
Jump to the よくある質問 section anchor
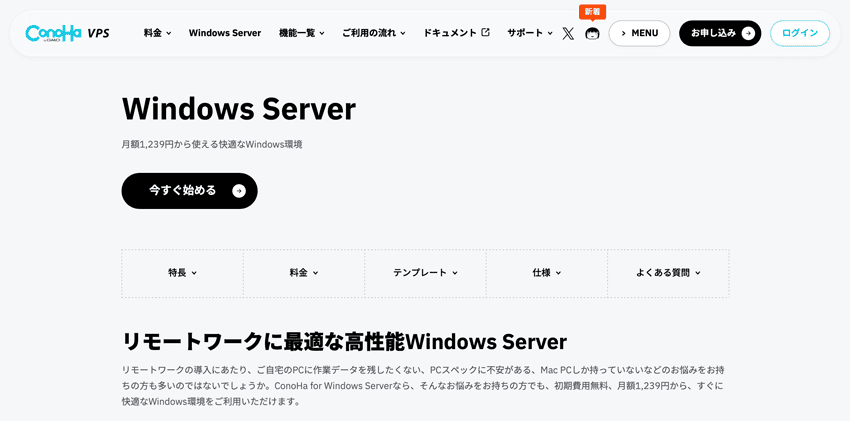pyautogui.click(x=668, y=273)
